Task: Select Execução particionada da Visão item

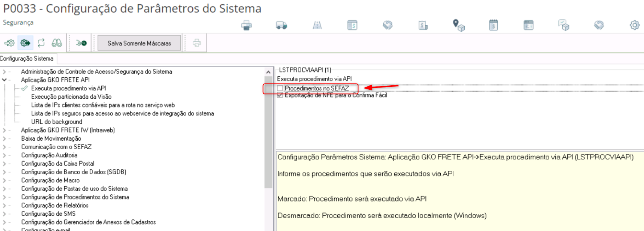Action: (x=71, y=97)
